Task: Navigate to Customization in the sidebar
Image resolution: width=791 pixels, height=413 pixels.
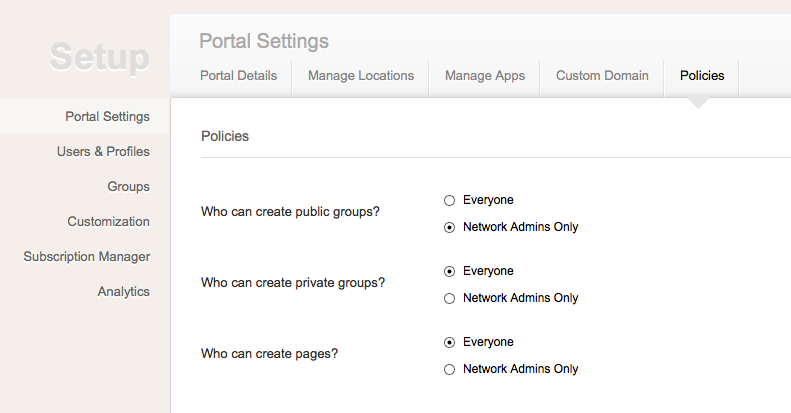Action: 108,222
